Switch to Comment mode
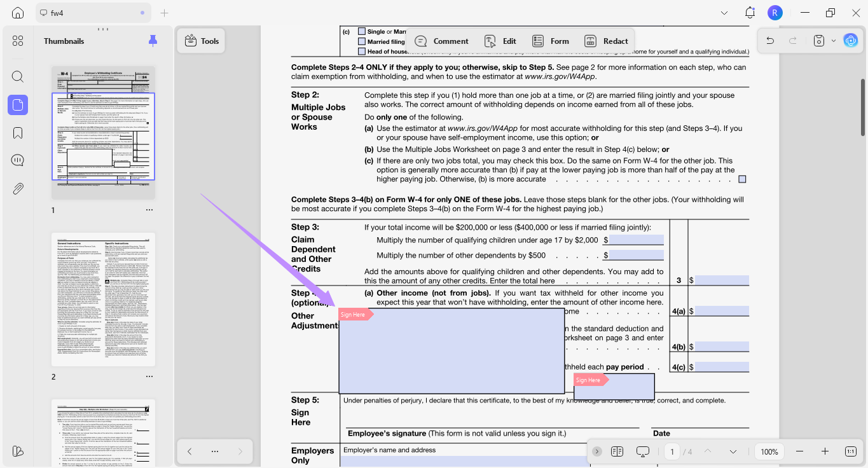Image resolution: width=868 pixels, height=468 pixels. coord(441,41)
